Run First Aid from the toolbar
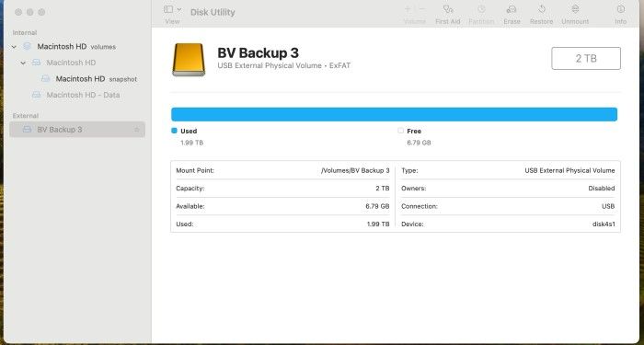 tap(448, 9)
